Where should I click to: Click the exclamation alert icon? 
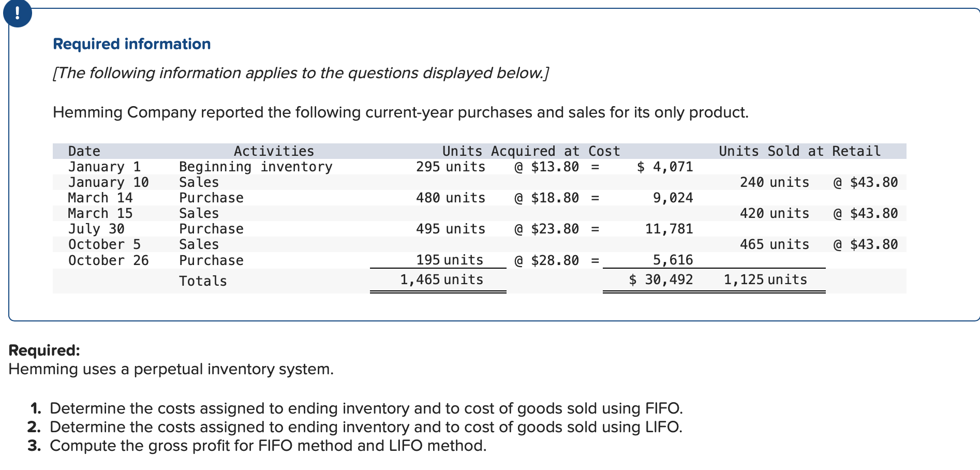17,13
